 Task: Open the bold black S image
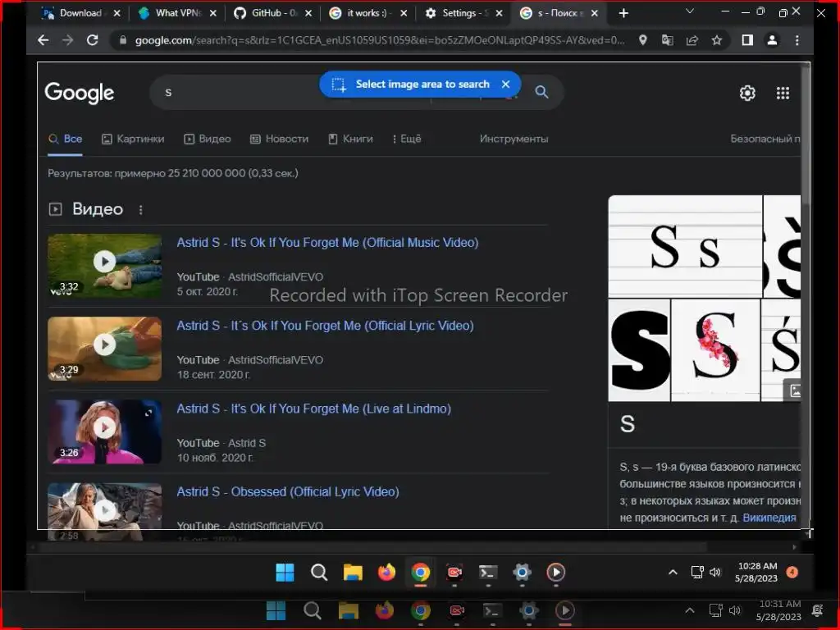639,350
